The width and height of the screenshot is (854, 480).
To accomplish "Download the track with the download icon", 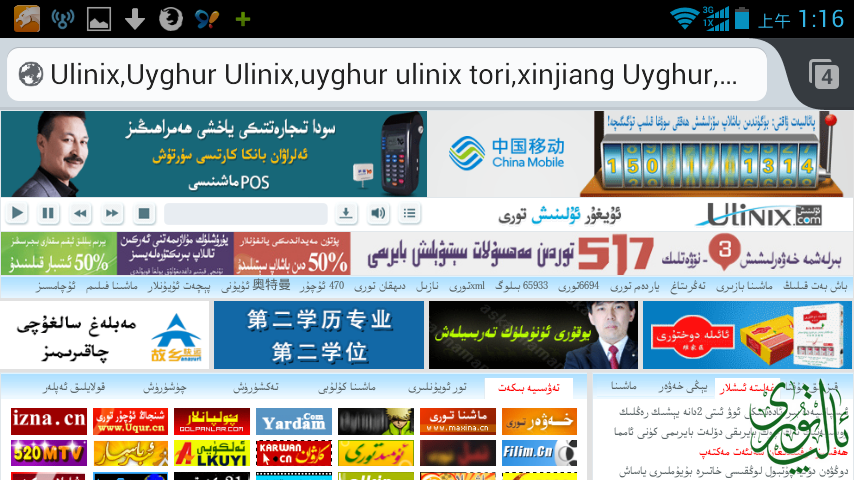I will point(346,213).
